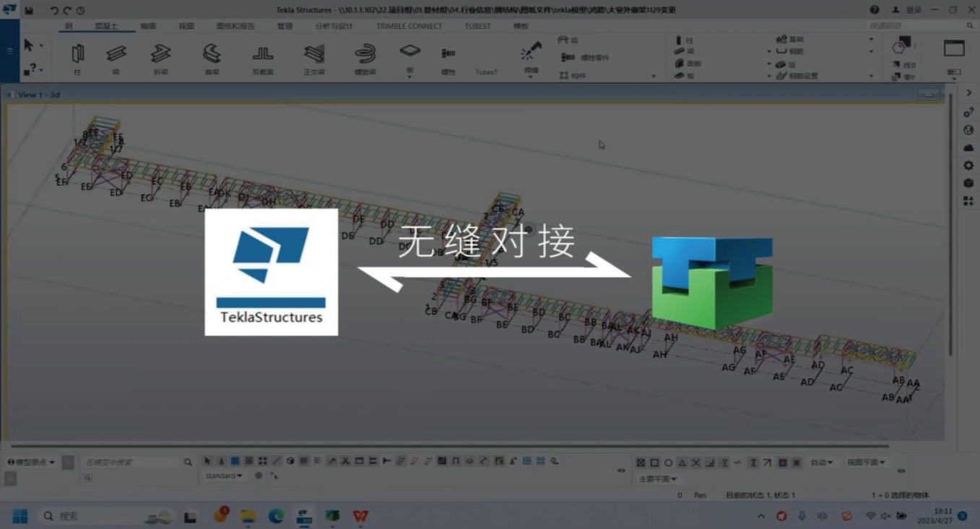
Task: Switch to the 钢 steel tab
Action: tap(69, 26)
